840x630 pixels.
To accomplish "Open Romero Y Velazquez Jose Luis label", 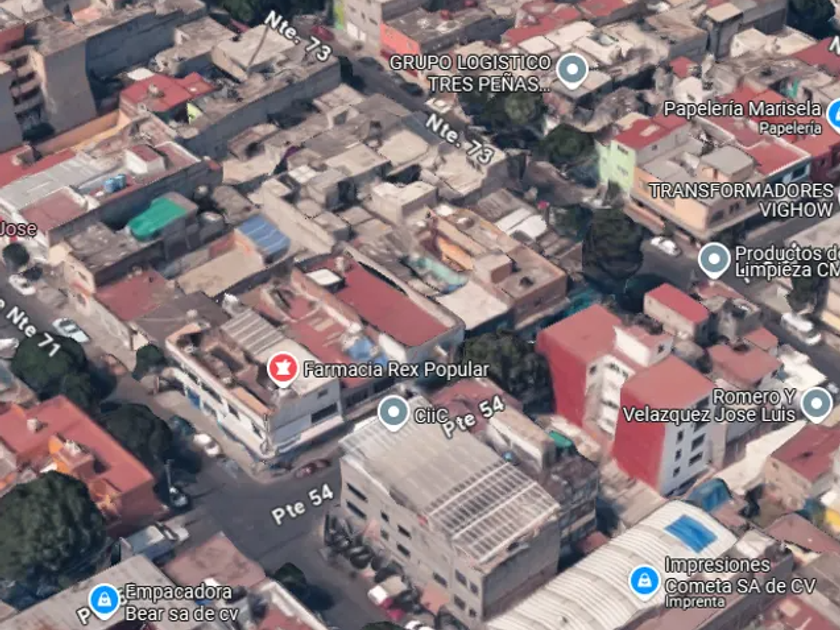I will [709, 406].
